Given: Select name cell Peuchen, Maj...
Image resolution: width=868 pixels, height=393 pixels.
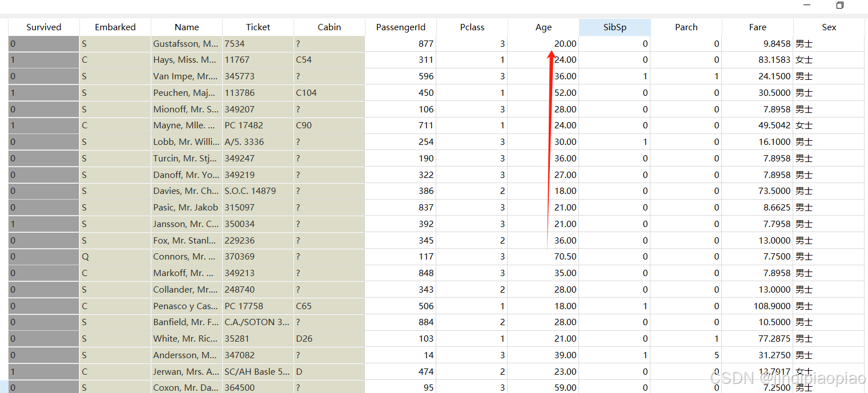Looking at the screenshot, I should 187,92.
